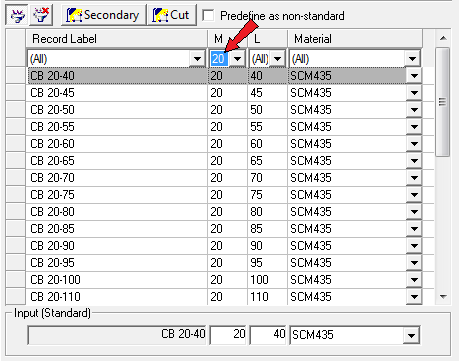The image size is (459, 361).
Task: Click the scrollbar down arrow
Action: point(443,297)
